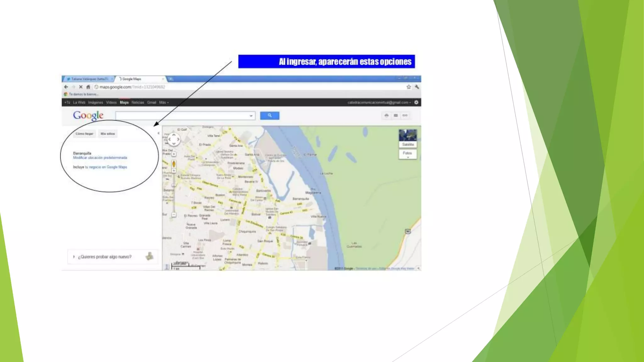Image resolution: width=644 pixels, height=362 pixels.
Task: Drop the Street View pegman icon
Action: point(174,164)
